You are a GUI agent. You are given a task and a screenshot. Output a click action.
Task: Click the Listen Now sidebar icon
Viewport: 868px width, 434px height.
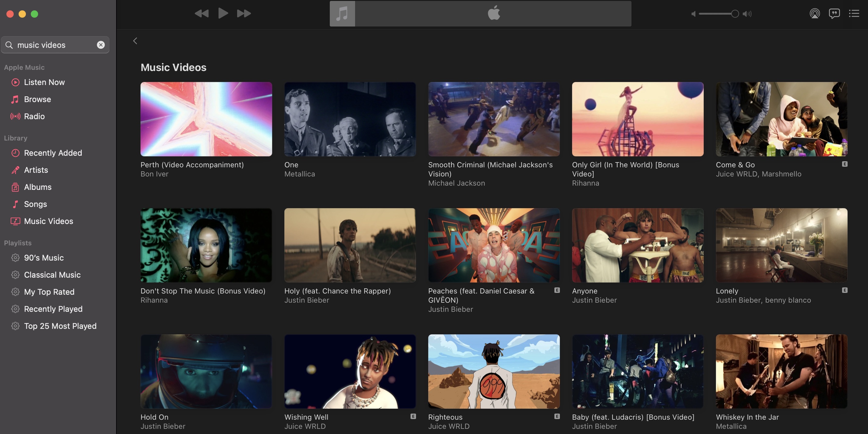click(15, 82)
